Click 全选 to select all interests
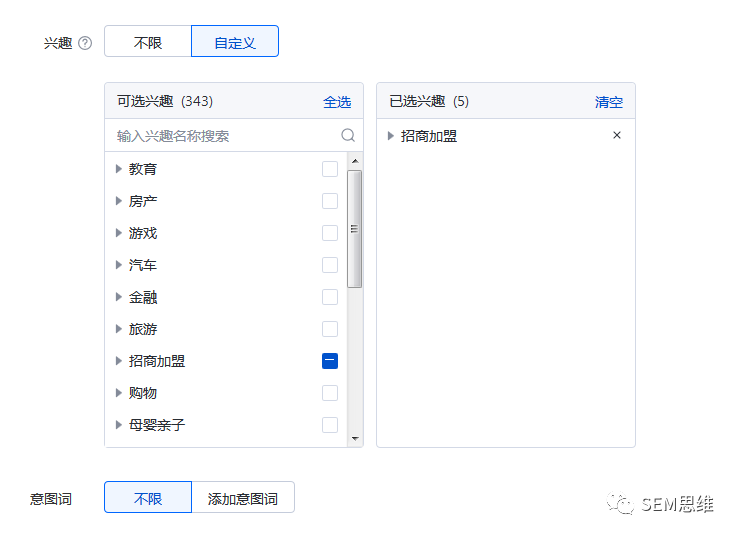This screenshot has width=737, height=536. coord(337,101)
